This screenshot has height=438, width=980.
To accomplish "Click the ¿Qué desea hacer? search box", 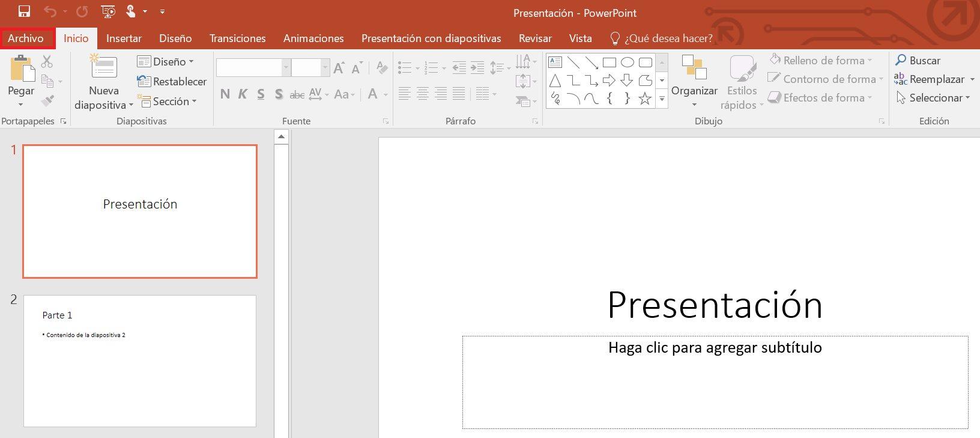I will (x=661, y=38).
